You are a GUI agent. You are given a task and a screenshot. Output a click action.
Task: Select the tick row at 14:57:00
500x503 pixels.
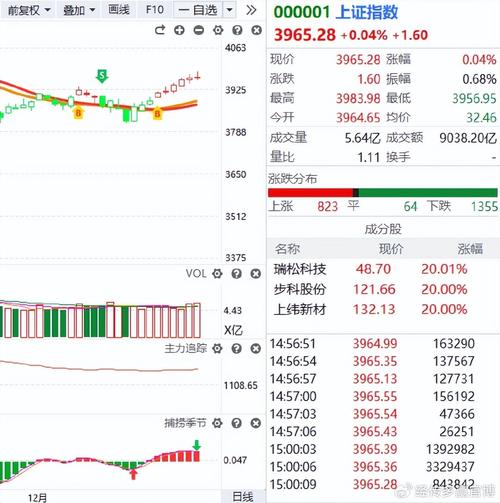click(383, 396)
